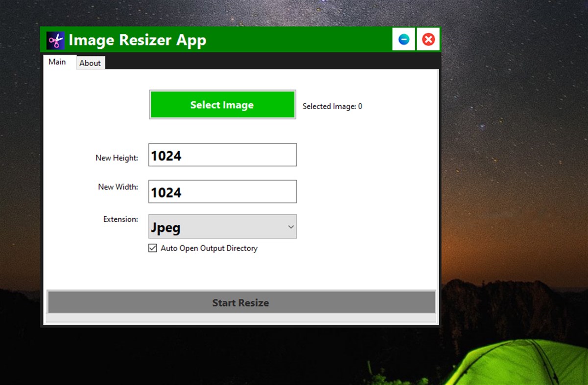Screen dimensions: 588x385
Task: Select the Main tab
Action: pos(57,62)
